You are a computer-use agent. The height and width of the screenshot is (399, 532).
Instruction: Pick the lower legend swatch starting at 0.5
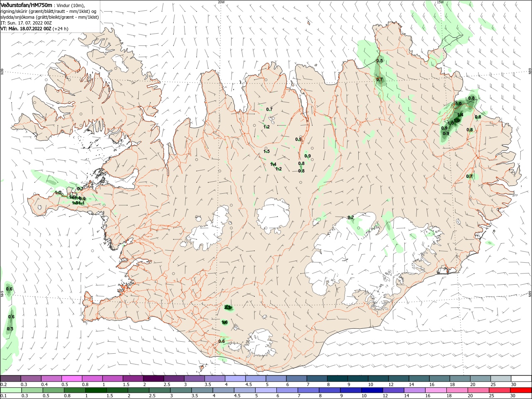point(53,390)
